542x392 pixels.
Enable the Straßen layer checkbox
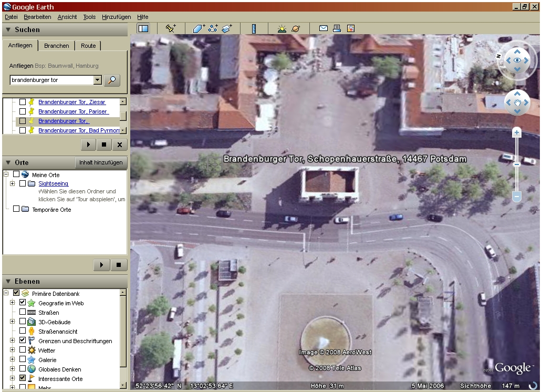point(23,312)
